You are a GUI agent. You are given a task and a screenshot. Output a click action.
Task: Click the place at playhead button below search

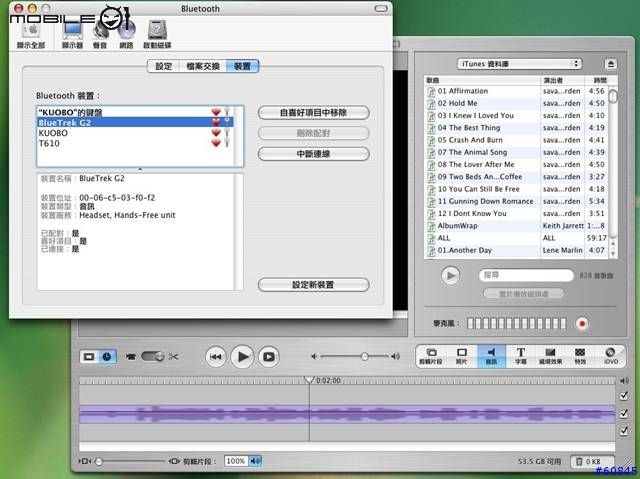click(x=524, y=293)
